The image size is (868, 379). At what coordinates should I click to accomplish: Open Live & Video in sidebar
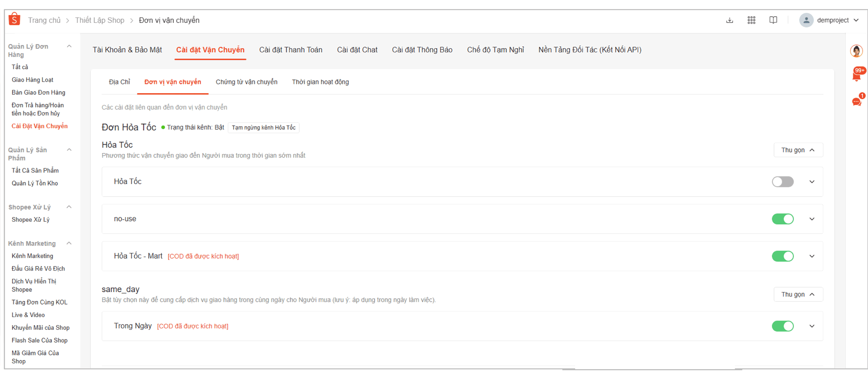click(28, 315)
